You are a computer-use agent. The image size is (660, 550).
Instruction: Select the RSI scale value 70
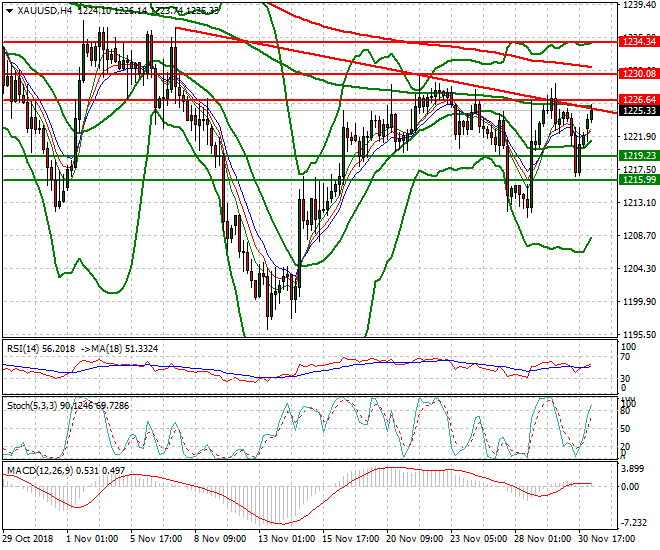(625, 357)
